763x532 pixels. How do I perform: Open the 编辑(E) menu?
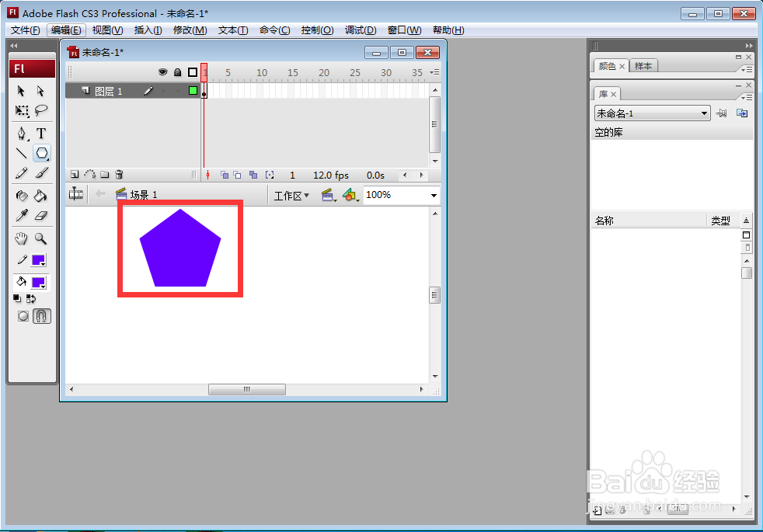66,30
